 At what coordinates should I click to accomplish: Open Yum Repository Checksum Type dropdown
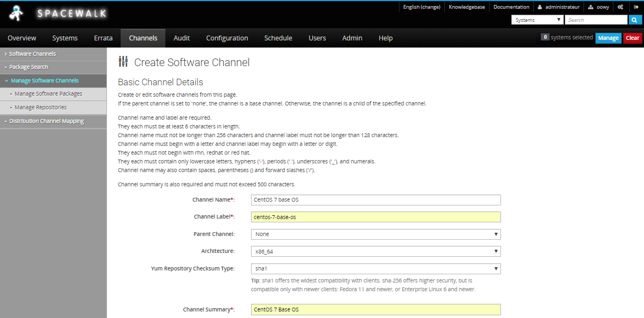pos(375,269)
